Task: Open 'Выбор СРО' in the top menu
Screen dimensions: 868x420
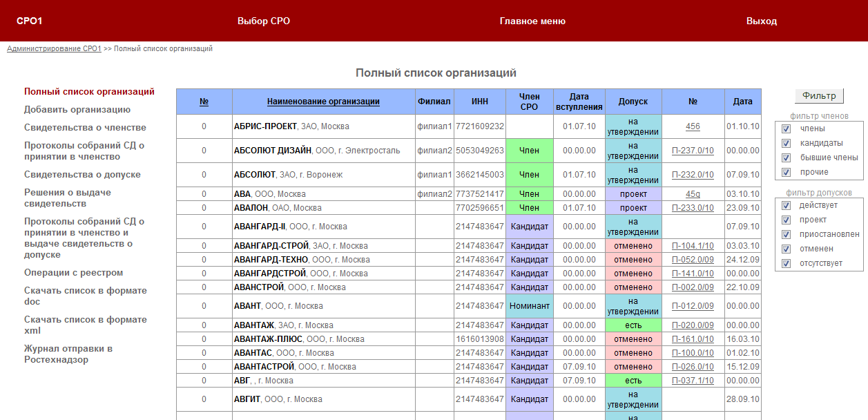Action: click(263, 21)
